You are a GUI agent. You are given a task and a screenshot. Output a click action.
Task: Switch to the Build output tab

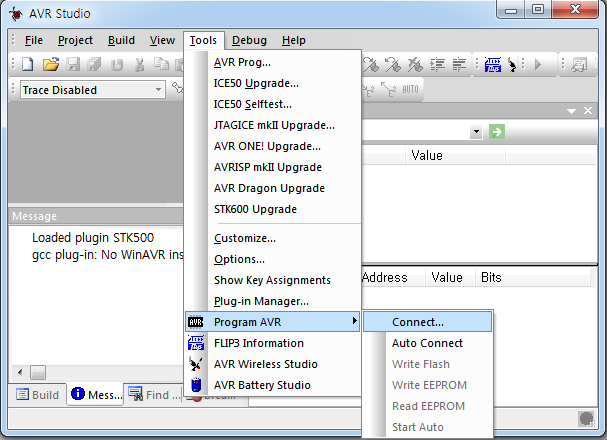38,394
